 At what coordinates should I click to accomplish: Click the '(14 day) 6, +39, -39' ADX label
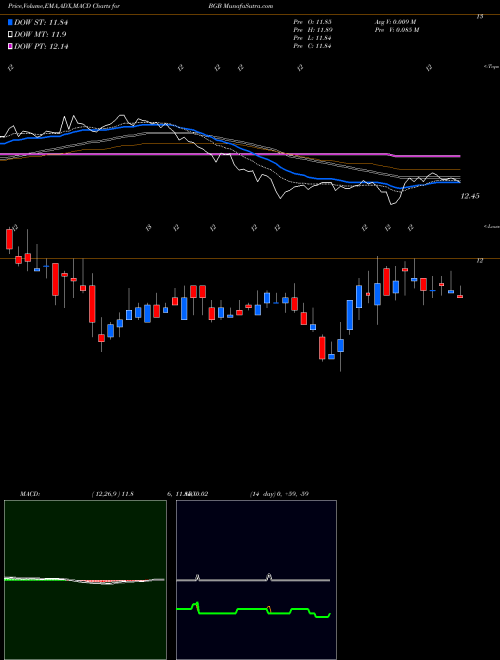pos(279,494)
